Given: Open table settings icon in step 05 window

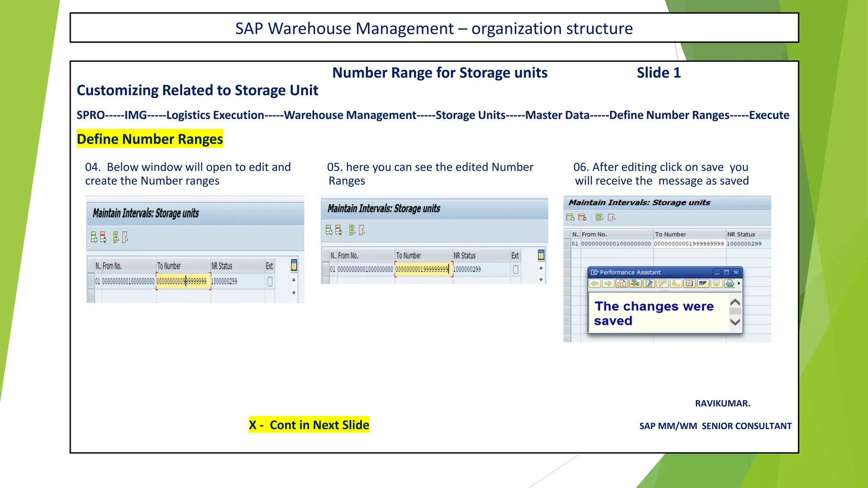Looking at the screenshot, I should (541, 255).
